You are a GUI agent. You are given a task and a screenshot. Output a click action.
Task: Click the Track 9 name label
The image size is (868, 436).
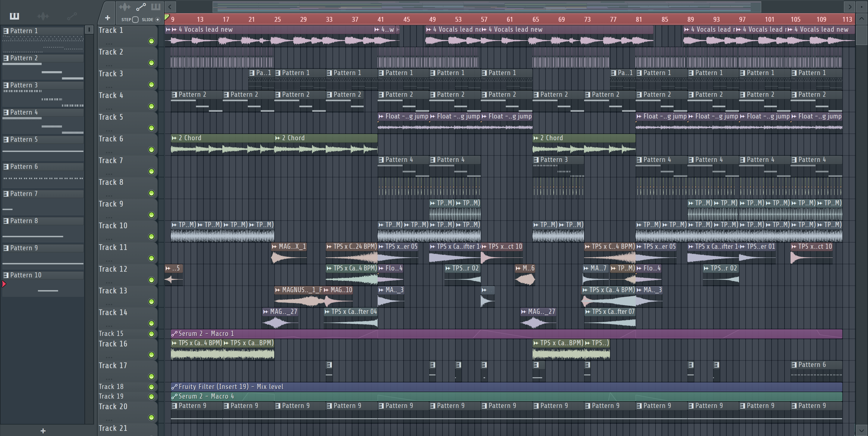pyautogui.click(x=111, y=204)
